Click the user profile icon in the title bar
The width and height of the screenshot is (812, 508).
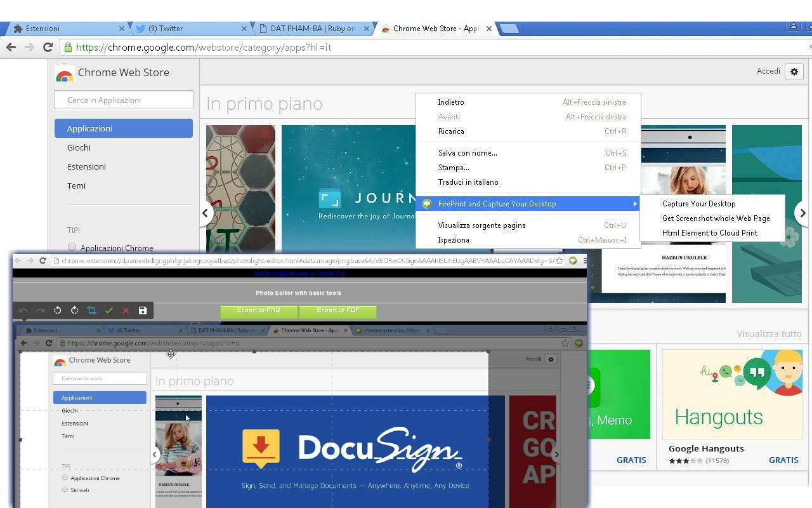(x=794, y=26)
